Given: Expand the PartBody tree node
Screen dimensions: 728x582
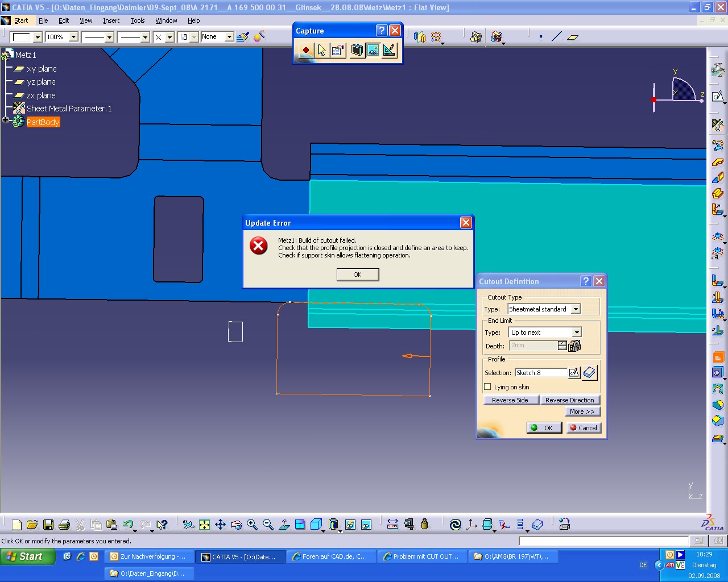Looking at the screenshot, I should coord(5,120).
